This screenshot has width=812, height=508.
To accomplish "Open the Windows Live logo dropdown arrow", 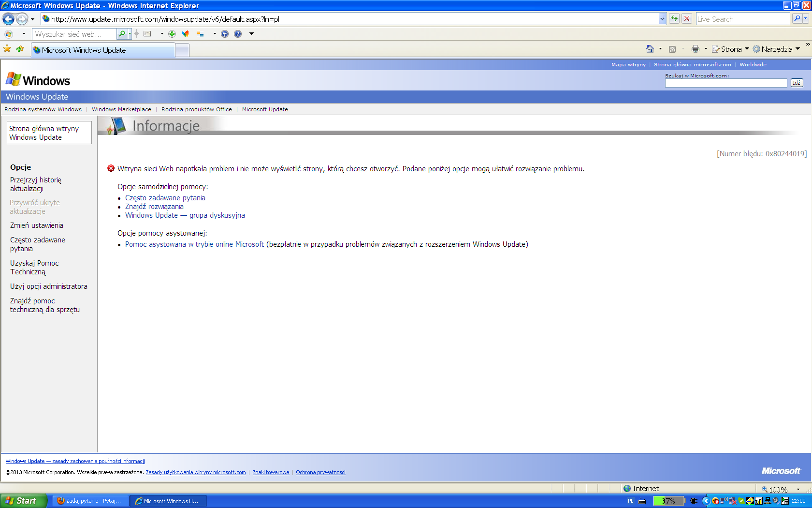I will [24, 34].
